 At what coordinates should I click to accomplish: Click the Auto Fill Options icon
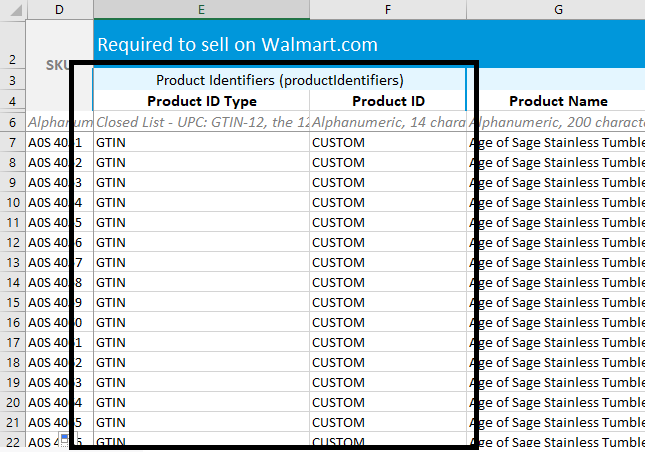click(x=62, y=440)
